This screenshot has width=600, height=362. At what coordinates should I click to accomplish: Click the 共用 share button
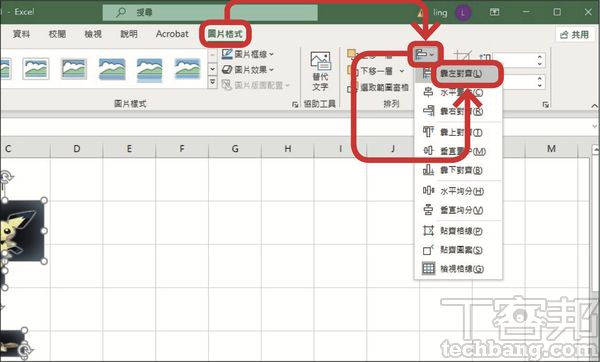tap(574, 34)
